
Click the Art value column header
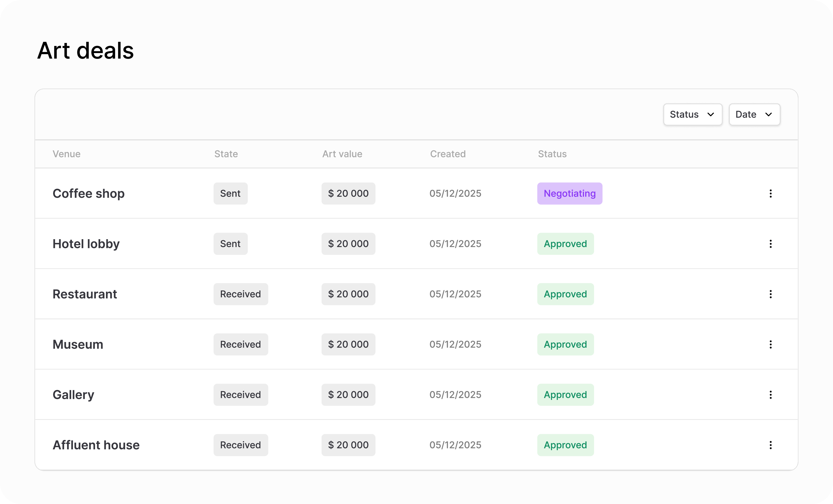342,154
